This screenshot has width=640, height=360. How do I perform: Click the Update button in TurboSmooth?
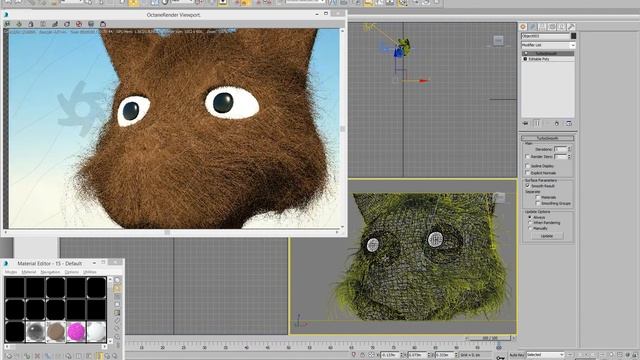(547, 236)
